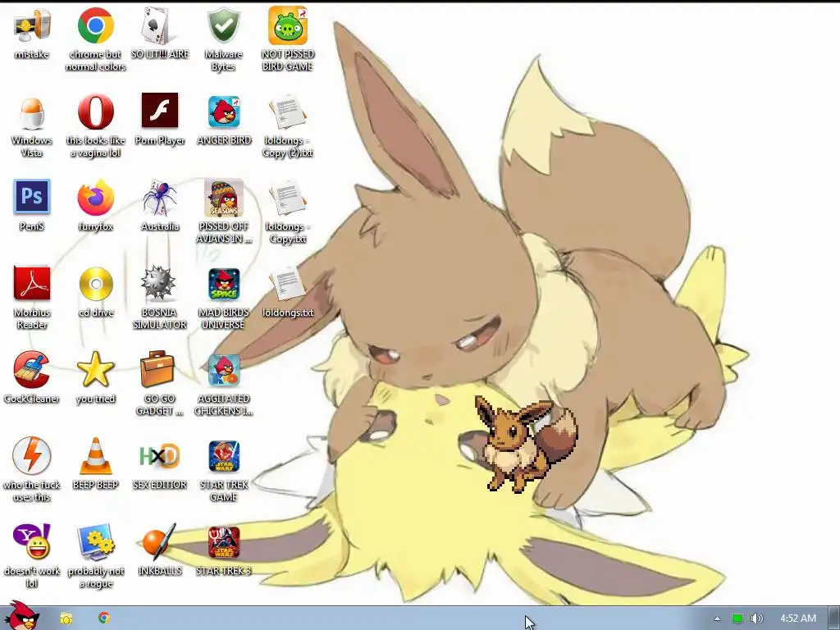
Task: Open the 'BOSNIA SIMULATOR' minesweeper icon
Action: pyautogui.click(x=158, y=283)
